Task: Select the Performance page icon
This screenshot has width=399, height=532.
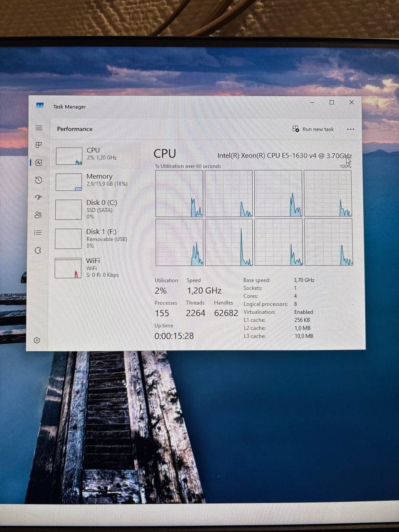Action: (39, 163)
